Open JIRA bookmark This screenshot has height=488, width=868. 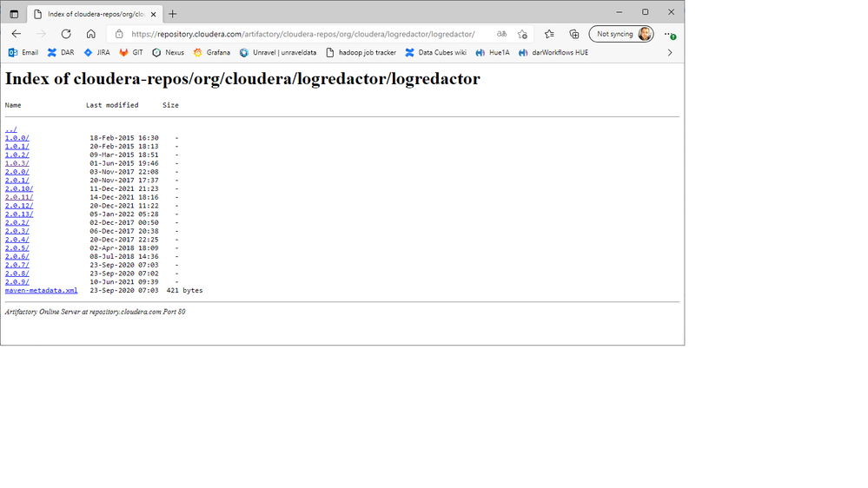[96, 53]
